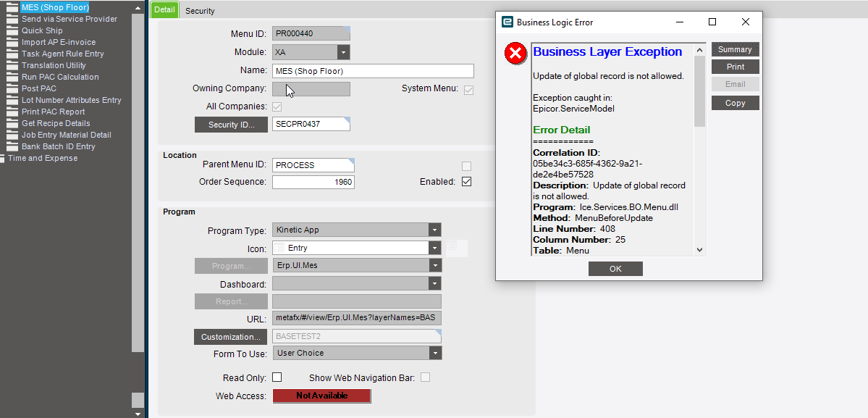Open the Icon dropdown arrow
Viewport: 868px width, 418px height.
435,248
